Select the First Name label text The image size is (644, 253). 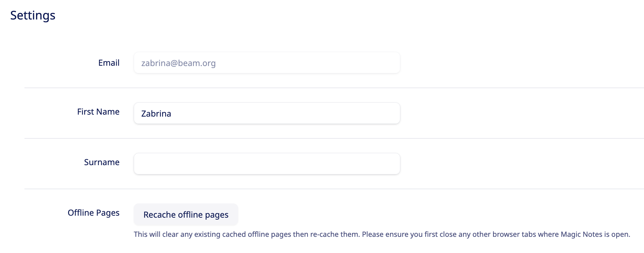pyautogui.click(x=98, y=112)
